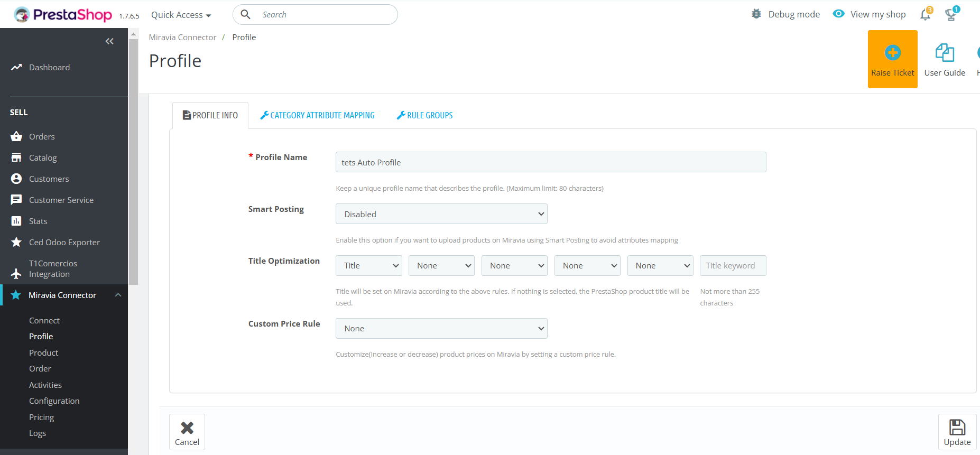Click the PrestaShop logo
Image resolution: width=980 pixels, height=455 pixels.
(63, 15)
